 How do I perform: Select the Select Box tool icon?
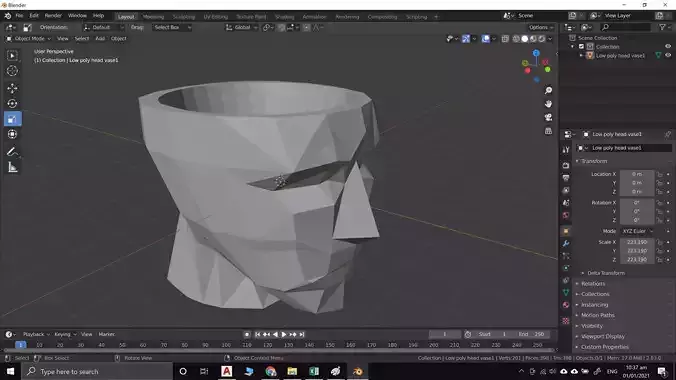point(12,56)
